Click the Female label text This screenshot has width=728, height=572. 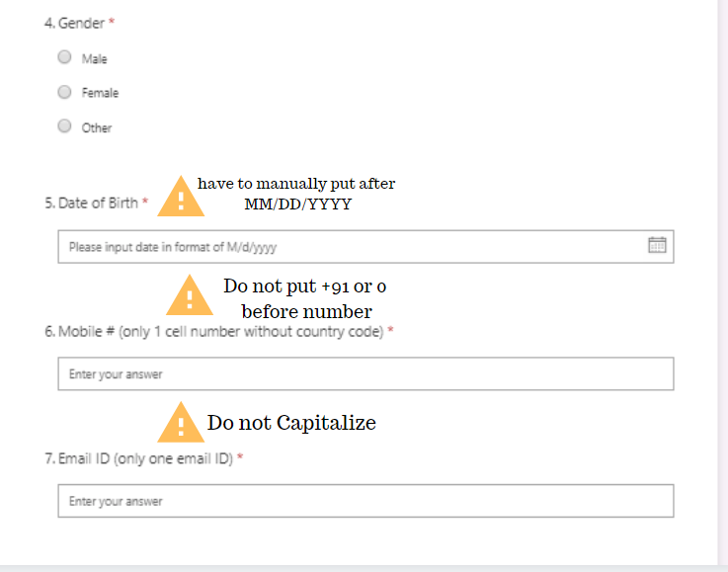(x=100, y=93)
